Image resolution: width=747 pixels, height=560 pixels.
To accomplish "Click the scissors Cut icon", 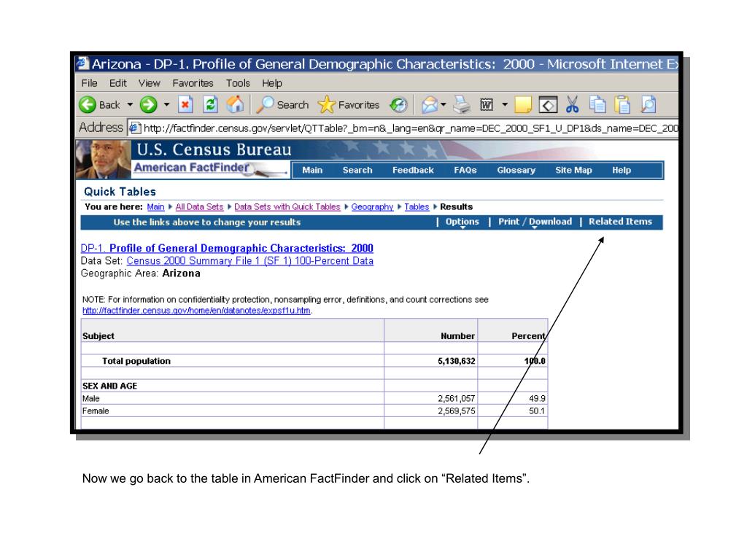I will [573, 105].
